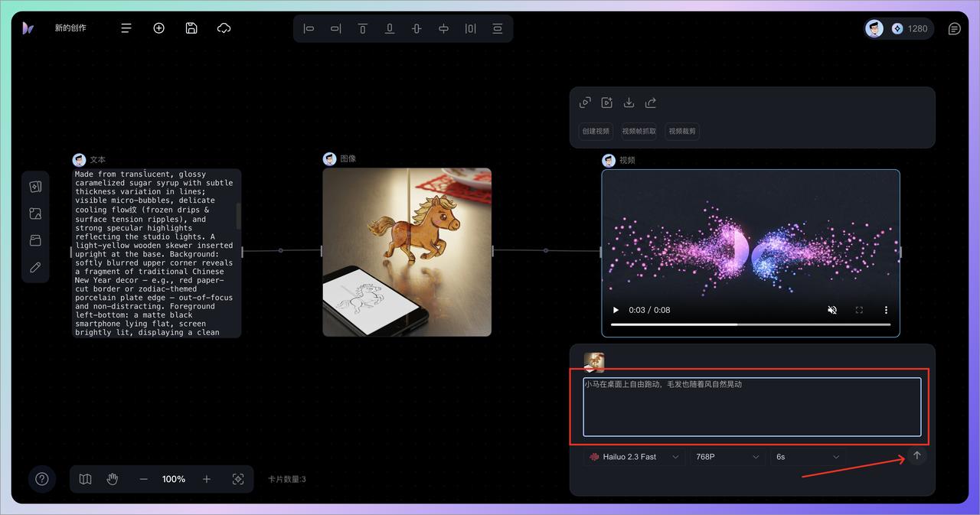This screenshot has width=980, height=515.
Task: Submit prompt with up-arrow send button
Action: tap(917, 456)
